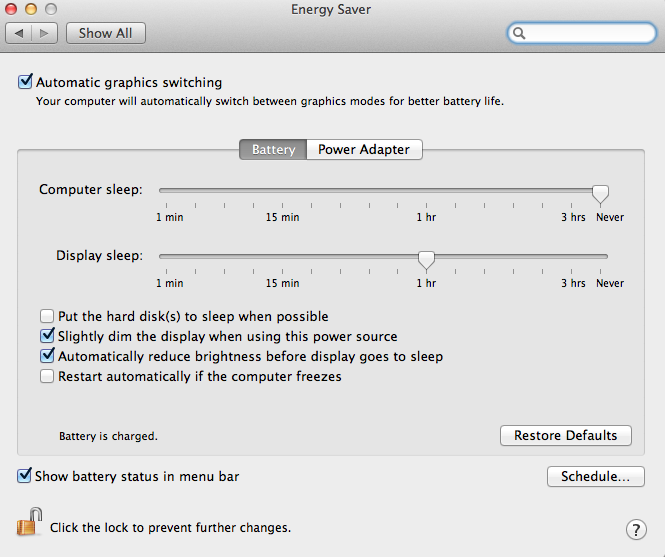Click the Show All button
The height and width of the screenshot is (557, 665).
pos(106,33)
